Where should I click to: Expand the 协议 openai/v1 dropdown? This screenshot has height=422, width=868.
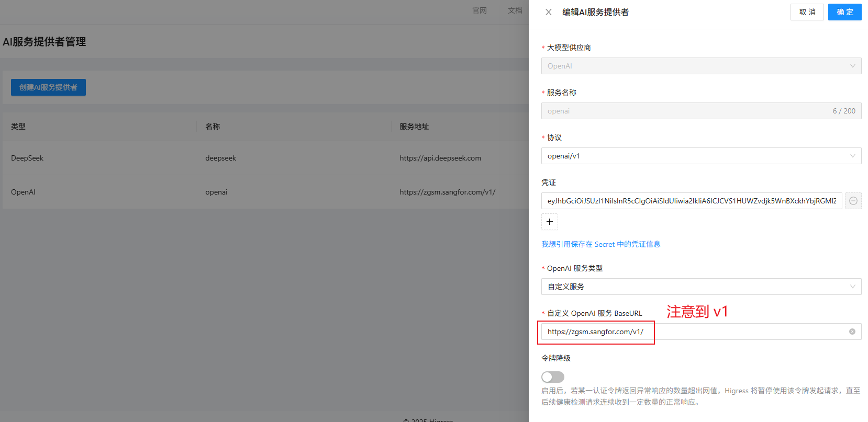700,156
